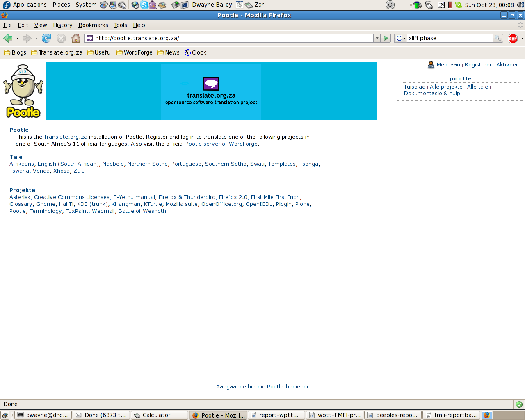Open the View menu
The height and width of the screenshot is (420, 525).
pyautogui.click(x=41, y=25)
